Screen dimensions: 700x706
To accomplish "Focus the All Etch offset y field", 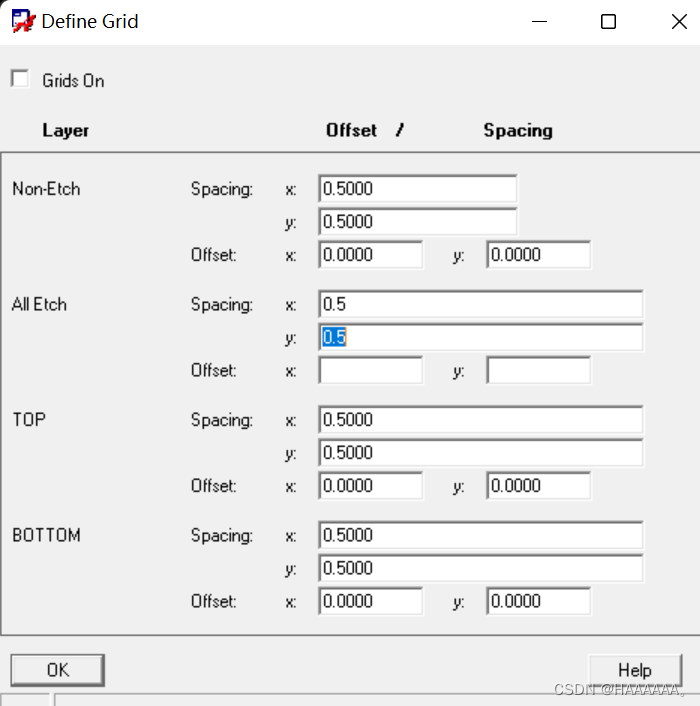I will click(538, 371).
